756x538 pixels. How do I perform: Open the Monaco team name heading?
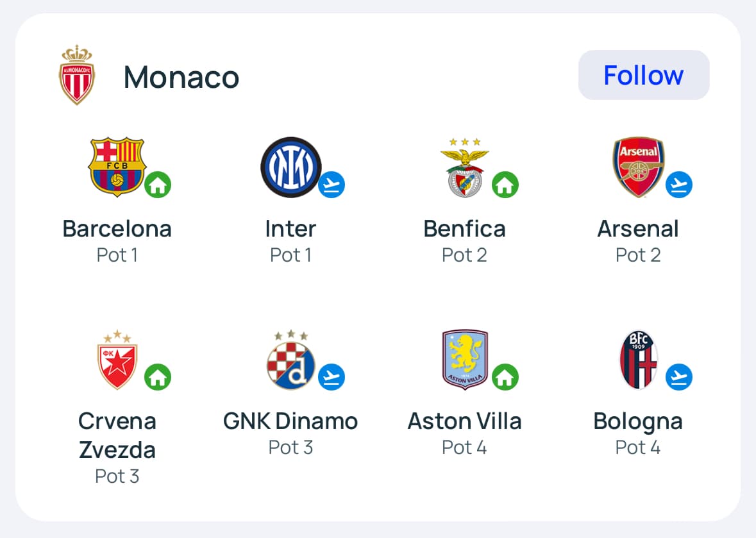[x=181, y=77]
